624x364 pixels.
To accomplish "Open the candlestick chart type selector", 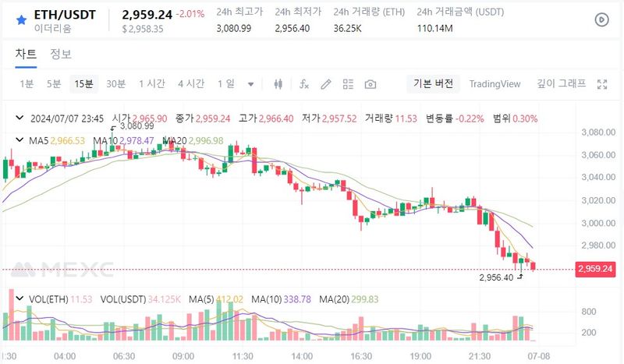I will coord(278,84).
